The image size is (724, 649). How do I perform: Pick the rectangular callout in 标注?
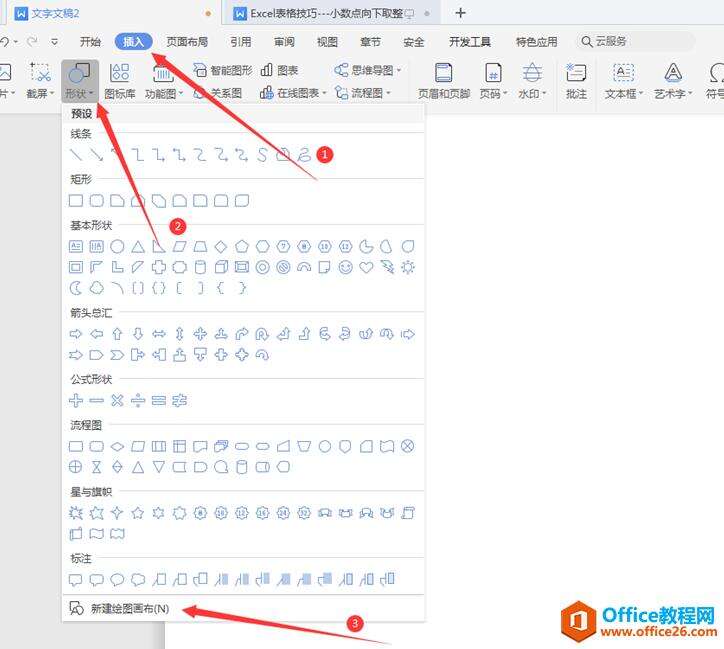click(x=76, y=580)
